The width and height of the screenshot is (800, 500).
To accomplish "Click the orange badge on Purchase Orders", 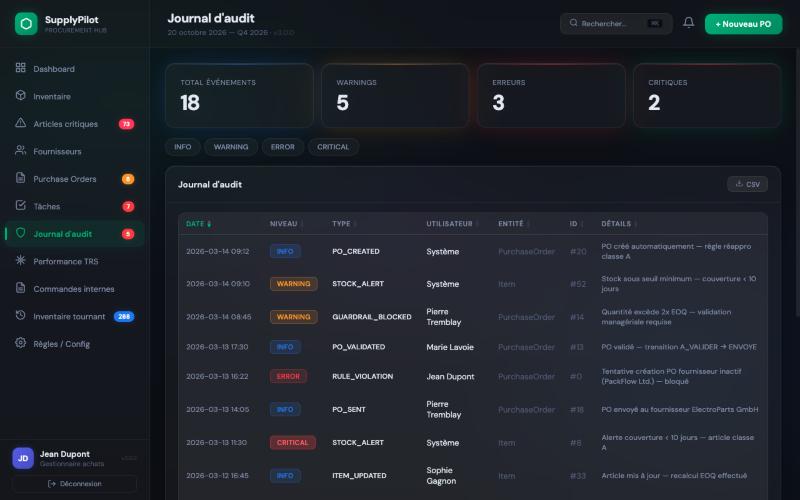I will coord(128,179).
